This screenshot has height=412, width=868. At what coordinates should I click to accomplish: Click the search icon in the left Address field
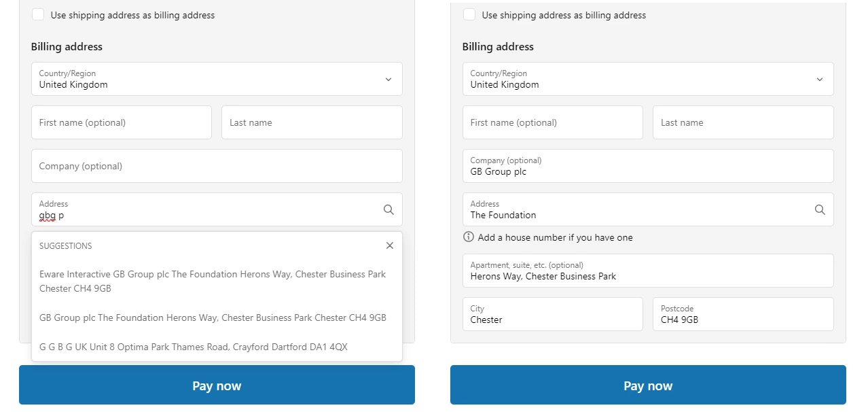[388, 209]
